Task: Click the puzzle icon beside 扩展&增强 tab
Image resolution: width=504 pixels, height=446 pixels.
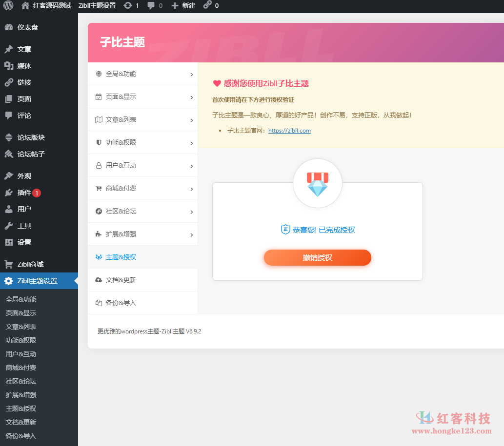Action: [99, 234]
